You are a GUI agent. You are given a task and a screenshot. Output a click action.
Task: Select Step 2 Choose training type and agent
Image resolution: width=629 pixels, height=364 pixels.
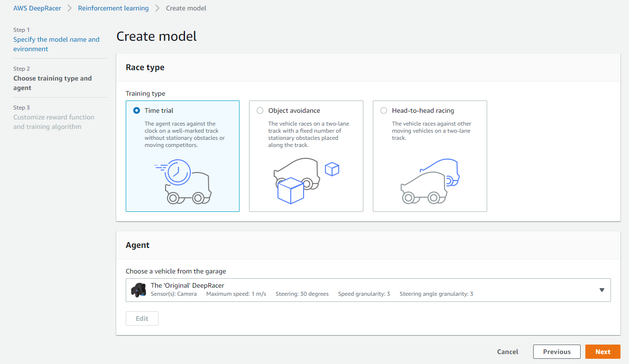click(52, 83)
